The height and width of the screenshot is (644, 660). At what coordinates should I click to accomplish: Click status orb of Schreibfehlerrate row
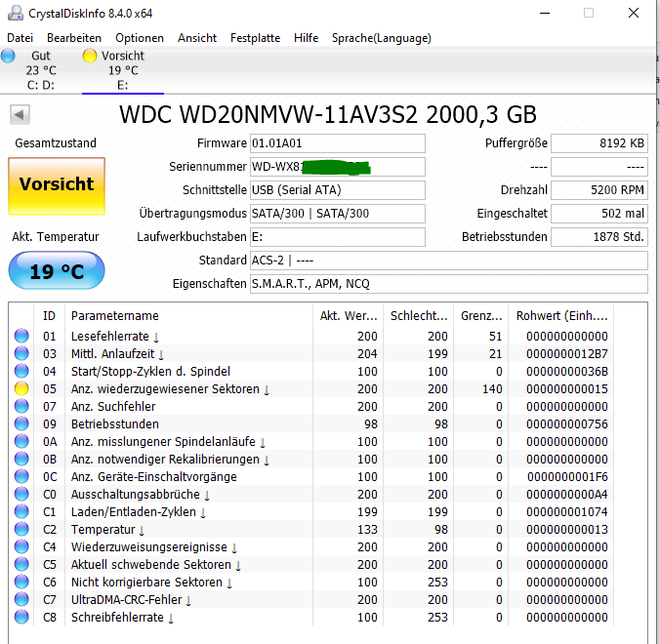point(21,617)
